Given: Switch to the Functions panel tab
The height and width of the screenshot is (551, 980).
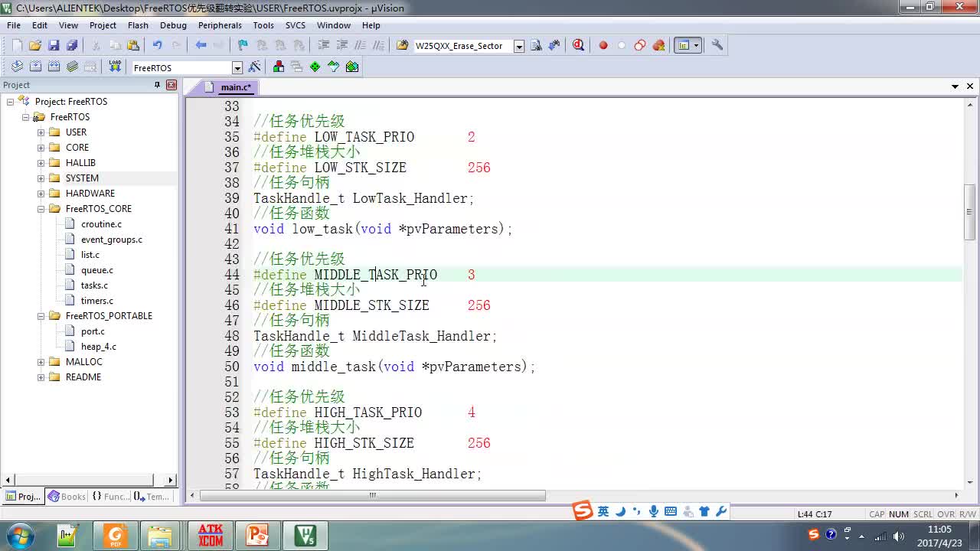Looking at the screenshot, I should coord(110,497).
